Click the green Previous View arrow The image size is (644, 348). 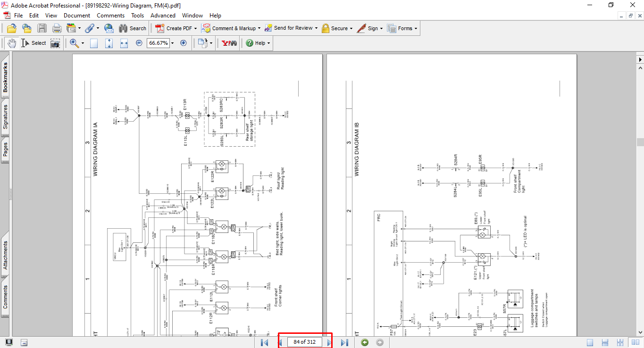click(364, 342)
